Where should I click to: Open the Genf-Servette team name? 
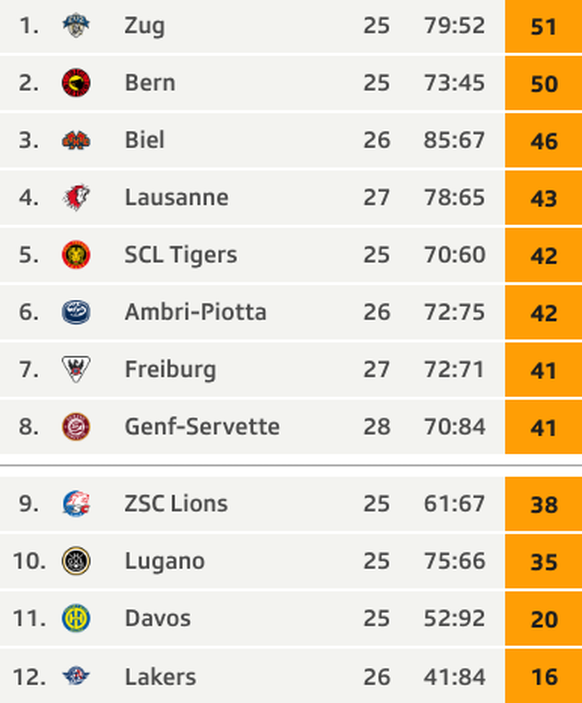(202, 427)
